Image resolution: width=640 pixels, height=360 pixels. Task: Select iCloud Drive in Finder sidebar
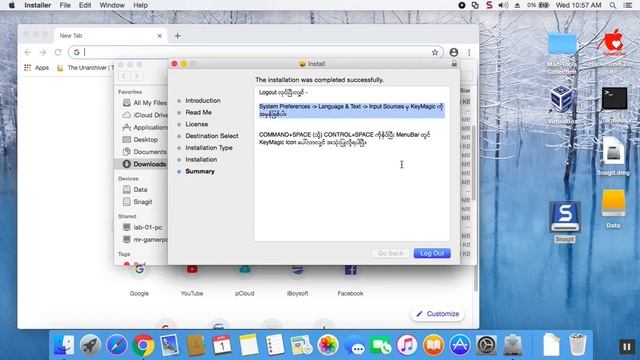(145, 115)
